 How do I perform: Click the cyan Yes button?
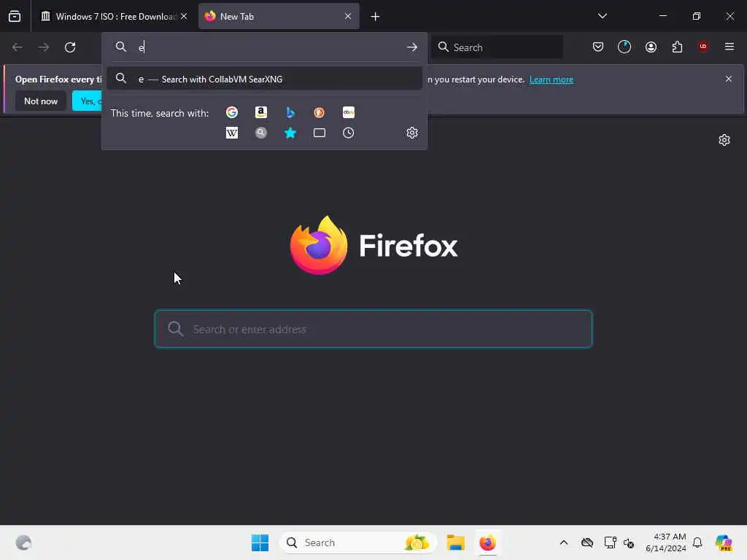[88, 101]
